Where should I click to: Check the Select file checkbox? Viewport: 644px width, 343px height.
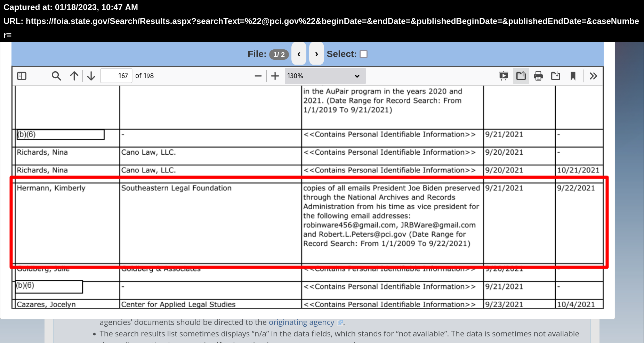[364, 54]
